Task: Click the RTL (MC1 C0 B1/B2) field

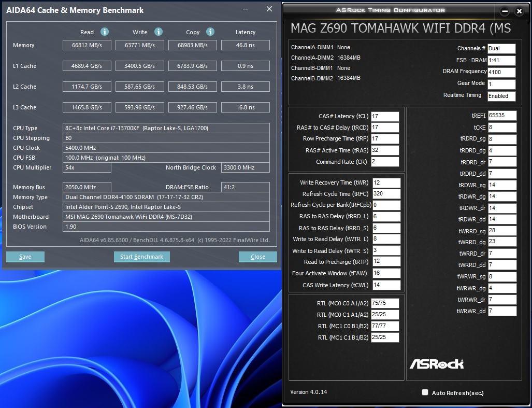Action: tap(385, 326)
